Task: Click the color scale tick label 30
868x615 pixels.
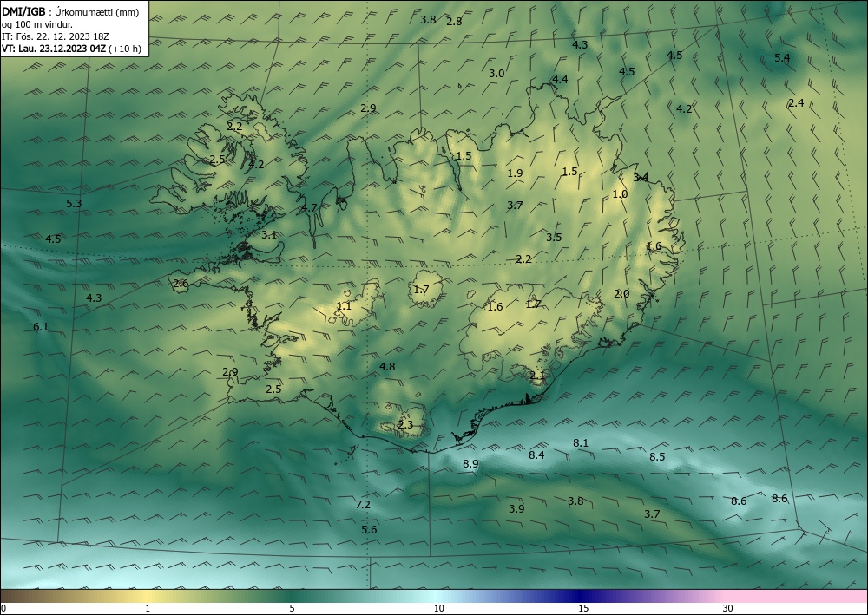Action: coord(728,608)
